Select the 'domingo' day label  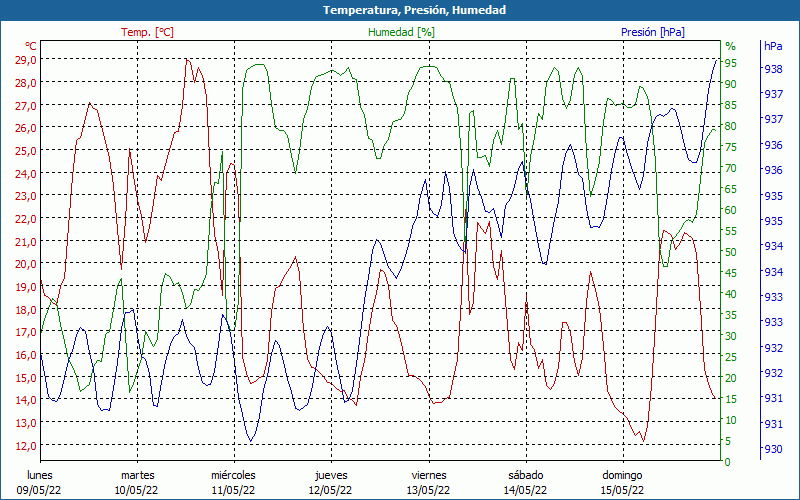(622, 476)
